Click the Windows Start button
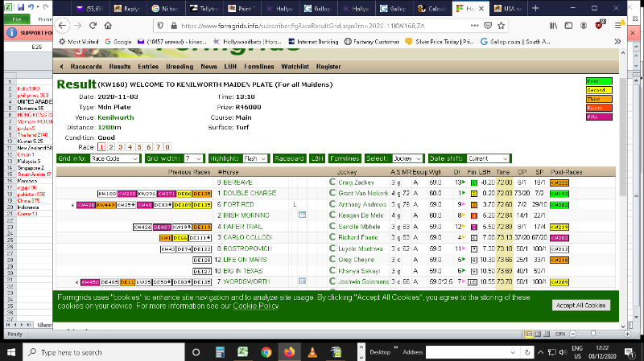644x361 pixels. pos(10,352)
